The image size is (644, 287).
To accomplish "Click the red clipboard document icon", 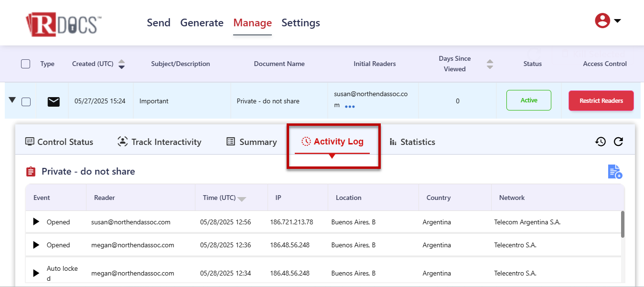I will (x=31, y=172).
